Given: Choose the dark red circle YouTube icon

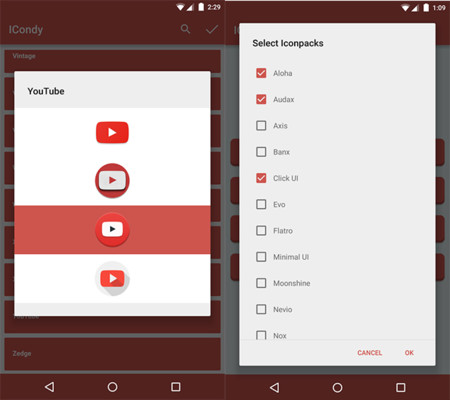Looking at the screenshot, I should [112, 180].
